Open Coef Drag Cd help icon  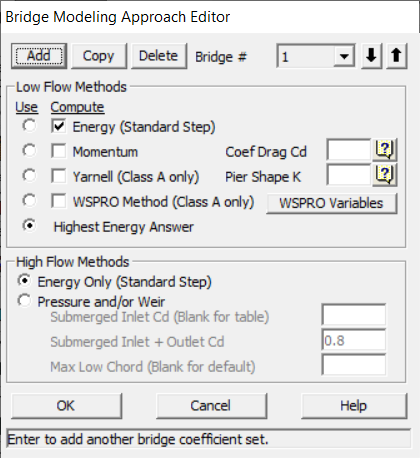[x=385, y=150]
